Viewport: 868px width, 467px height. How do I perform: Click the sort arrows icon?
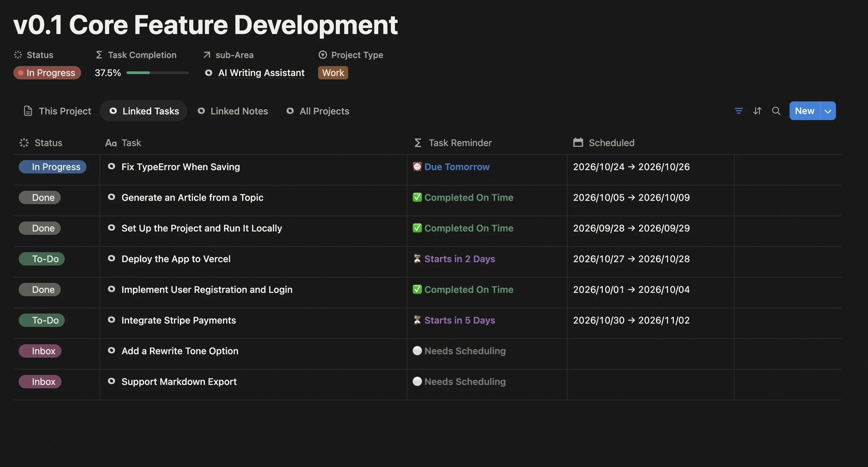757,111
